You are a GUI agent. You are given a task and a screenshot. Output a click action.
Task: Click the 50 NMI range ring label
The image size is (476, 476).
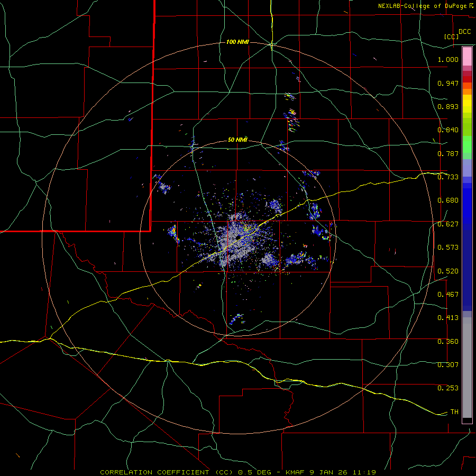click(x=237, y=140)
